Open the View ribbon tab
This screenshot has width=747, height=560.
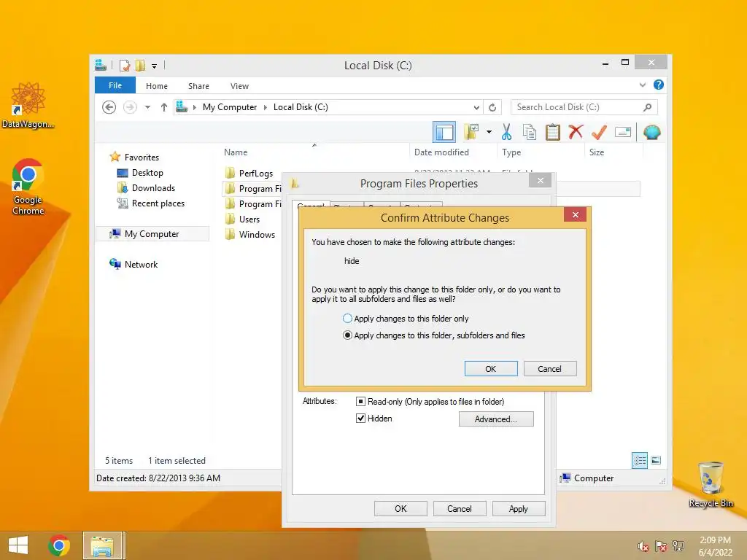239,86
